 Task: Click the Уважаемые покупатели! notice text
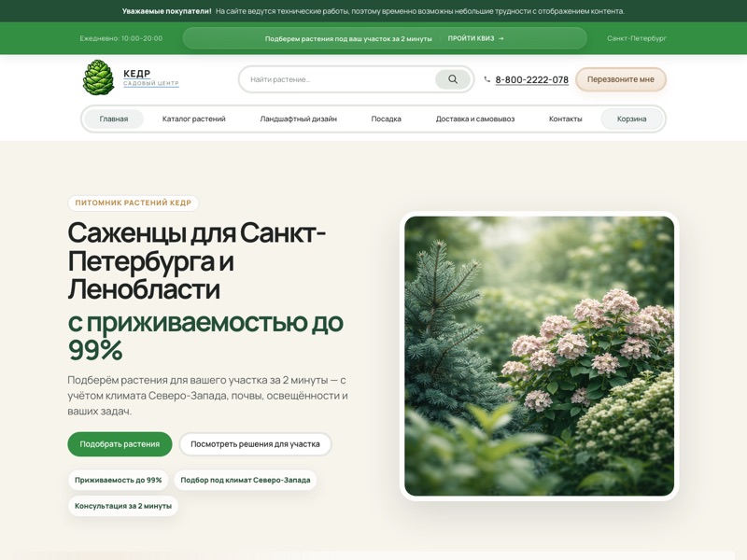167,11
